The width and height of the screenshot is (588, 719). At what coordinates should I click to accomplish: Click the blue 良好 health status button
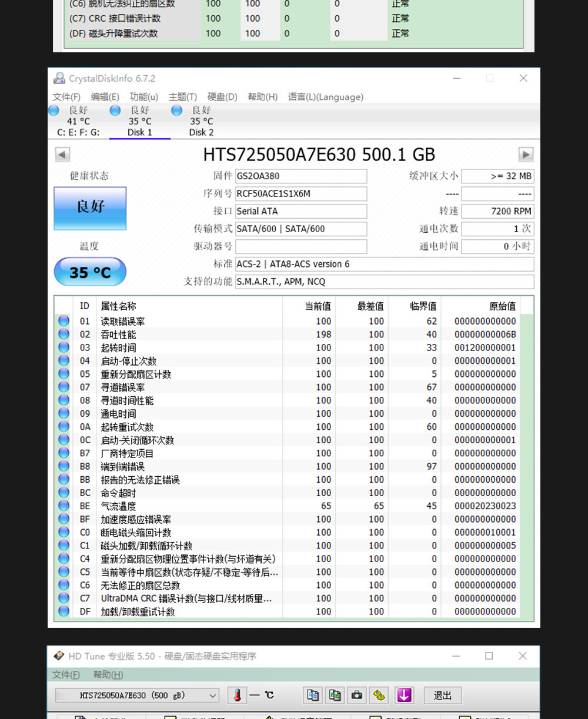coord(90,208)
